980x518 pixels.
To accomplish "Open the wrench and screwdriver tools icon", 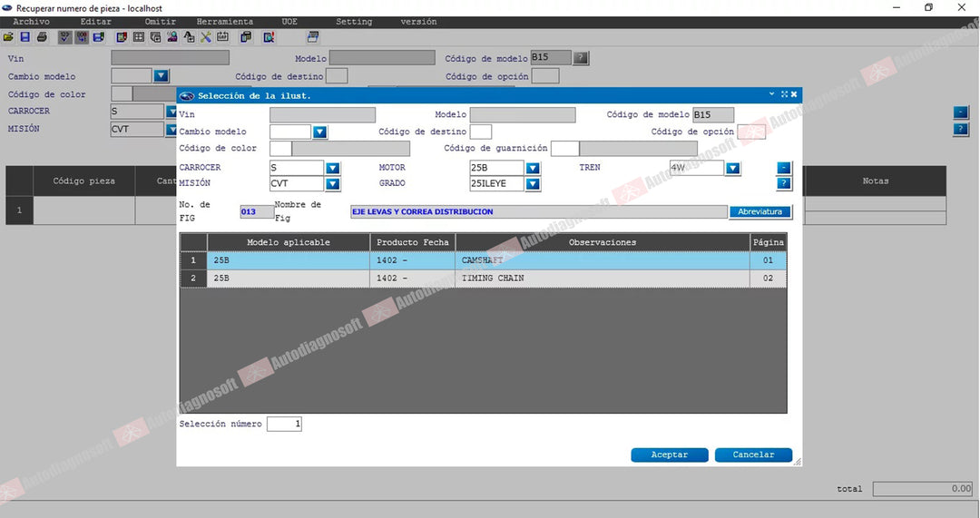I will coord(206,37).
